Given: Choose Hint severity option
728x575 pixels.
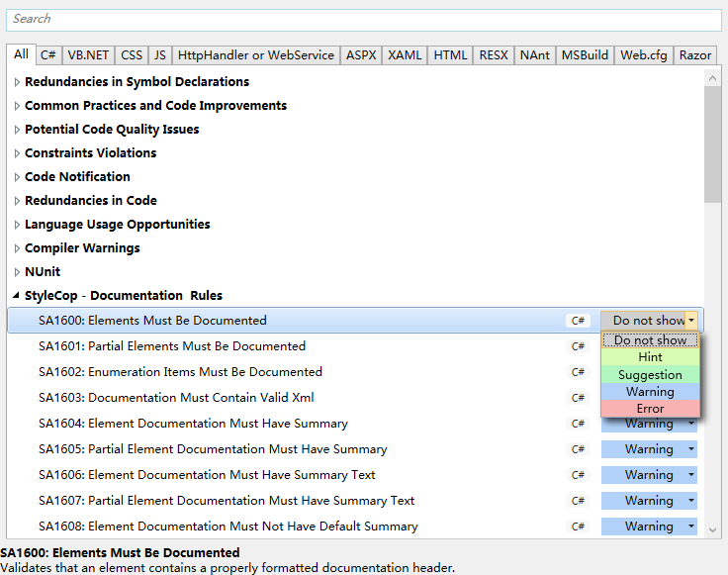Looking at the screenshot, I should click(x=650, y=357).
